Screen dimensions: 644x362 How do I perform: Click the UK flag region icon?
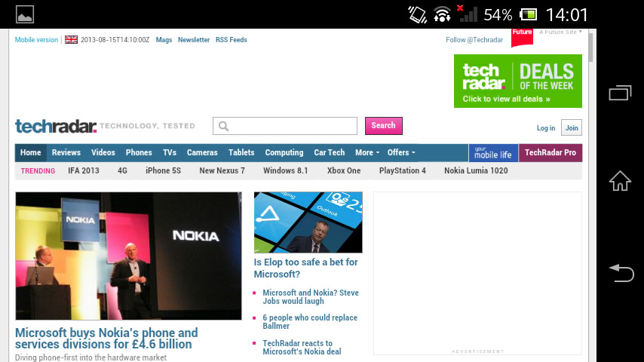click(x=71, y=40)
